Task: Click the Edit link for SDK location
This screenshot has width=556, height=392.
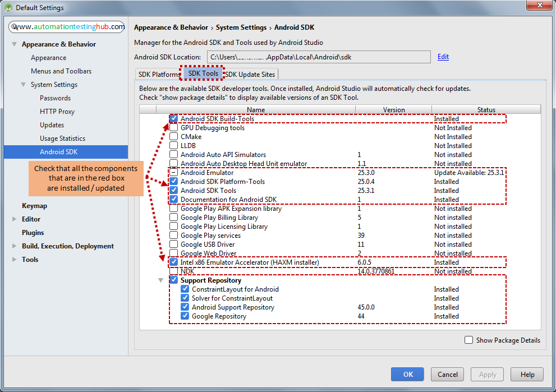Action: click(x=443, y=57)
